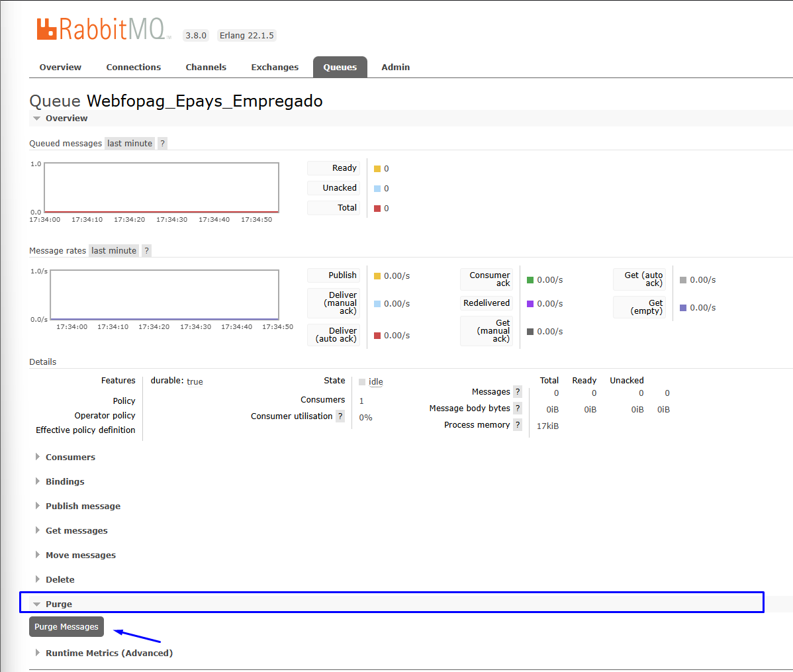Open help icon beside Queued messages
The width and height of the screenshot is (793, 672).
[162, 143]
